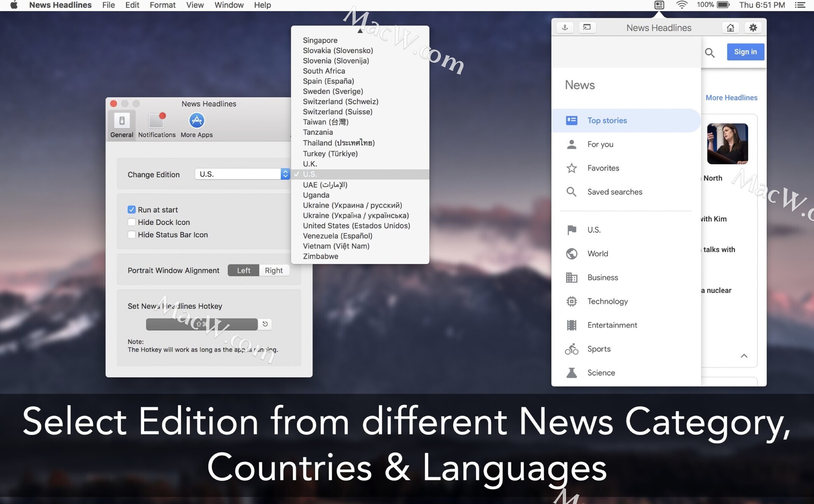Open Favorites section in sidebar

(x=626, y=168)
